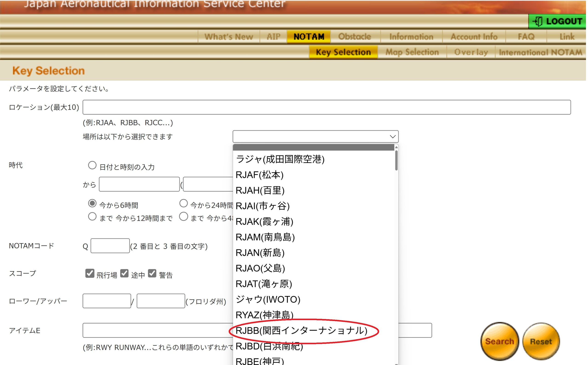588x365 pixels.
Task: Open the Link tab
Action: [567, 37]
